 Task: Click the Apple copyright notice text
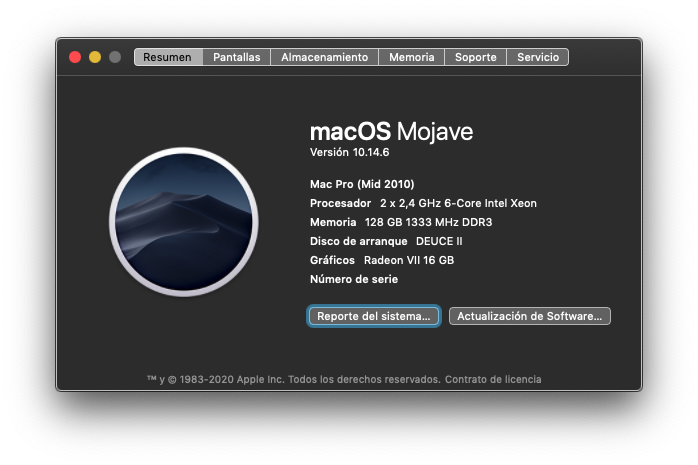point(294,380)
